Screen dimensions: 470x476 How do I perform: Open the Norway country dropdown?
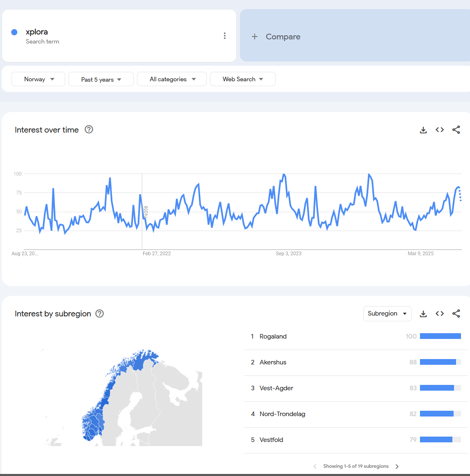39,79
